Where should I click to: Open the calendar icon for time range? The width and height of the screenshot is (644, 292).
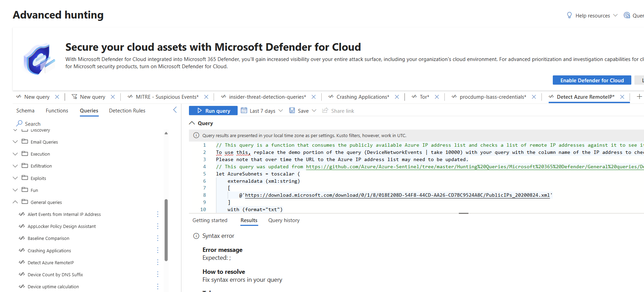pyautogui.click(x=244, y=110)
